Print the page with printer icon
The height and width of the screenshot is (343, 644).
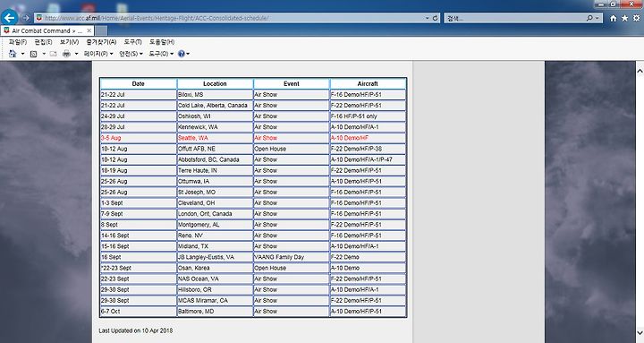(x=66, y=54)
